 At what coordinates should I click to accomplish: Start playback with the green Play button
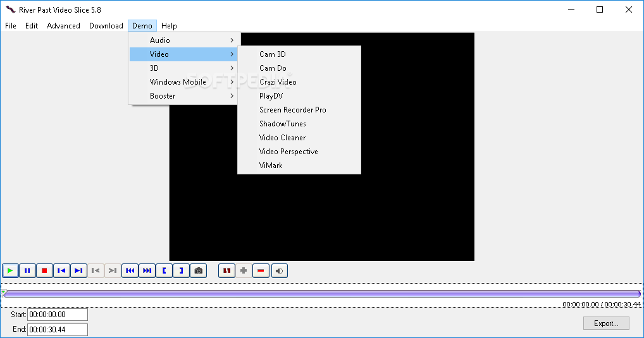pyautogui.click(x=10, y=271)
